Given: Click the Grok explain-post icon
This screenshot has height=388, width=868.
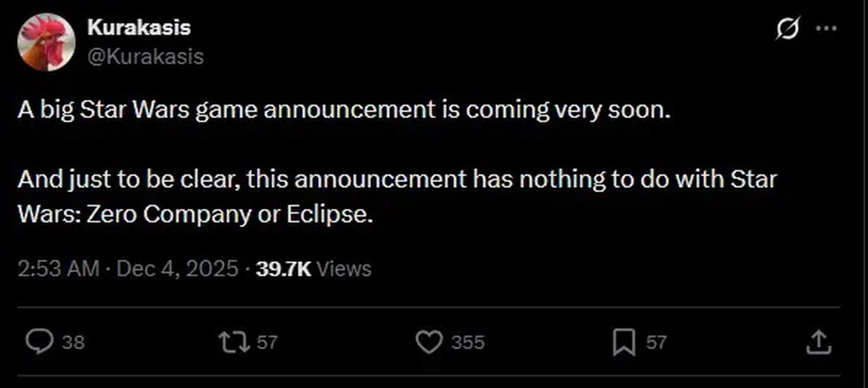Looking at the screenshot, I should click(787, 28).
